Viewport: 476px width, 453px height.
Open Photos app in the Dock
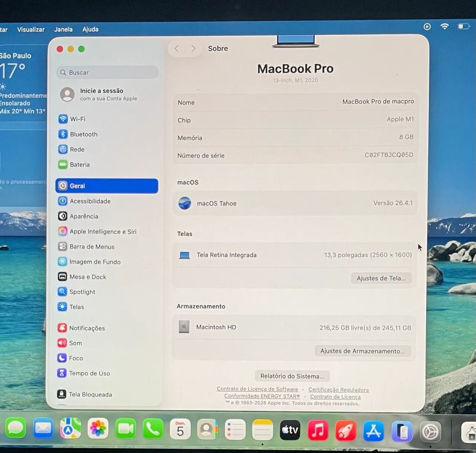pos(98,428)
